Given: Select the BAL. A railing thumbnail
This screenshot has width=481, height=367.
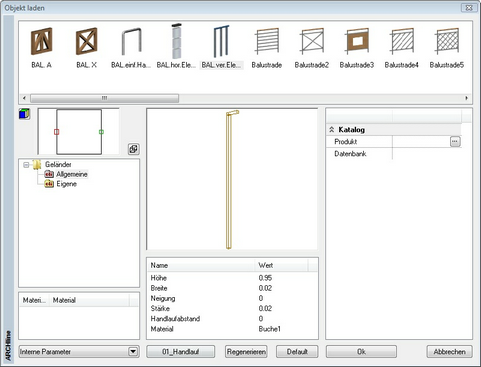Looking at the screenshot, I should pyautogui.click(x=42, y=41).
